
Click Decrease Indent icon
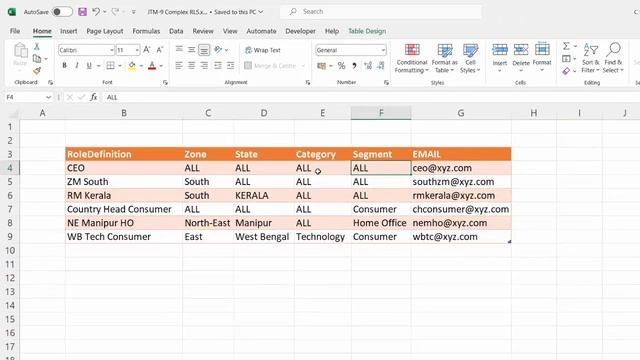218,65
